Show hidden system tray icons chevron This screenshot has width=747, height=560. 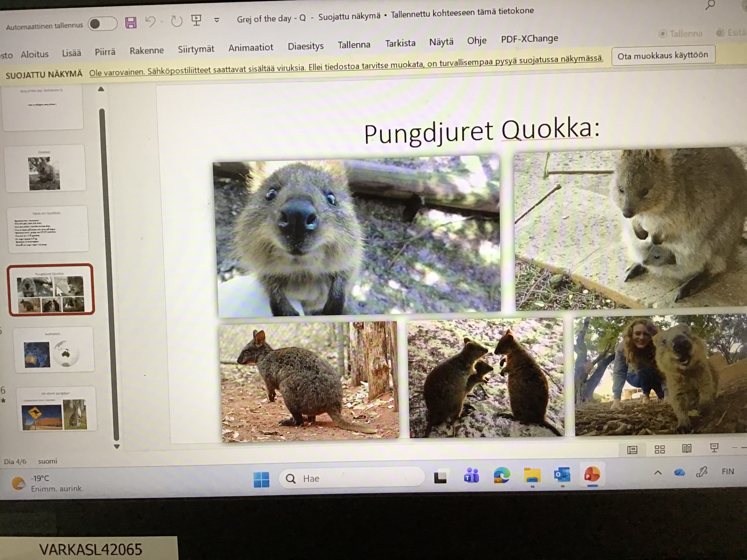tap(658, 473)
